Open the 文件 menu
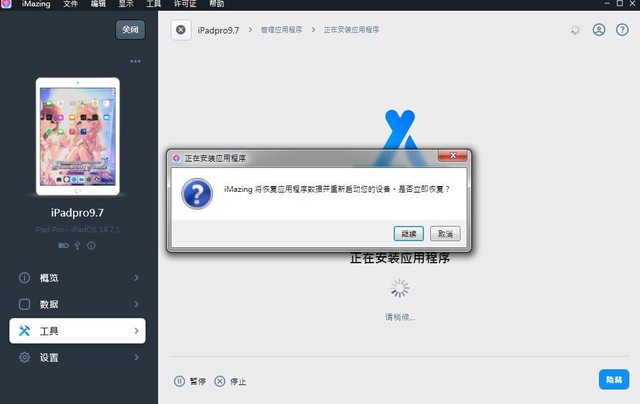The width and height of the screenshot is (640, 404). pos(71,5)
